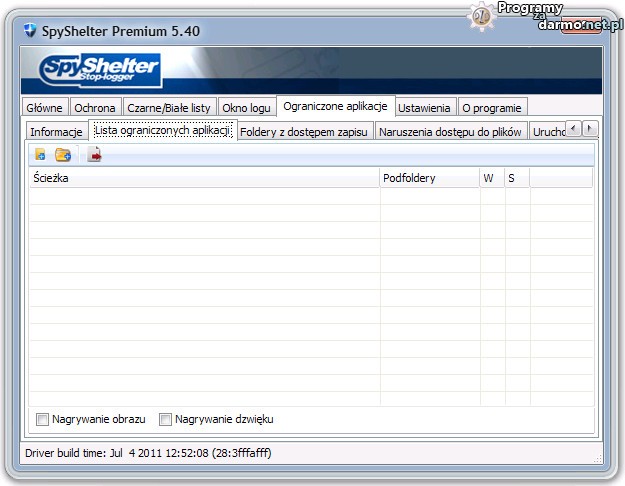Open the Główne tab
This screenshot has height=486, width=625.
click(x=45, y=108)
